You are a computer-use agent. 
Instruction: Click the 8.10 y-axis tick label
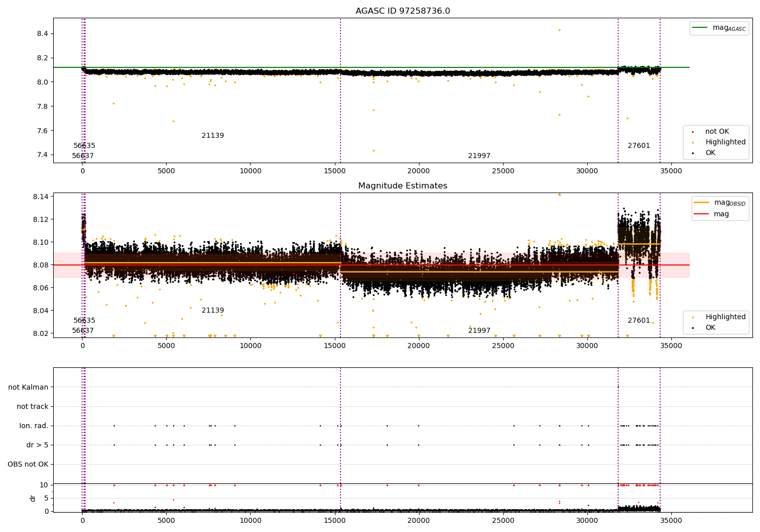[x=41, y=242]
